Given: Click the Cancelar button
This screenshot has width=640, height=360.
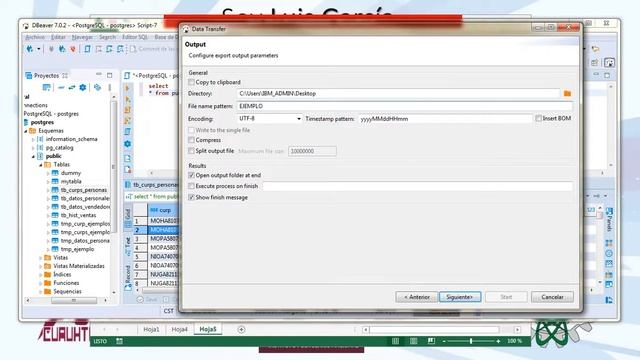Looking at the screenshot, I should (552, 297).
